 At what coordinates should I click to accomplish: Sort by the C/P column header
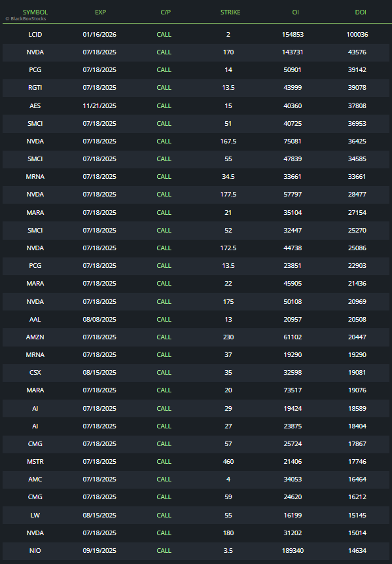(166, 12)
